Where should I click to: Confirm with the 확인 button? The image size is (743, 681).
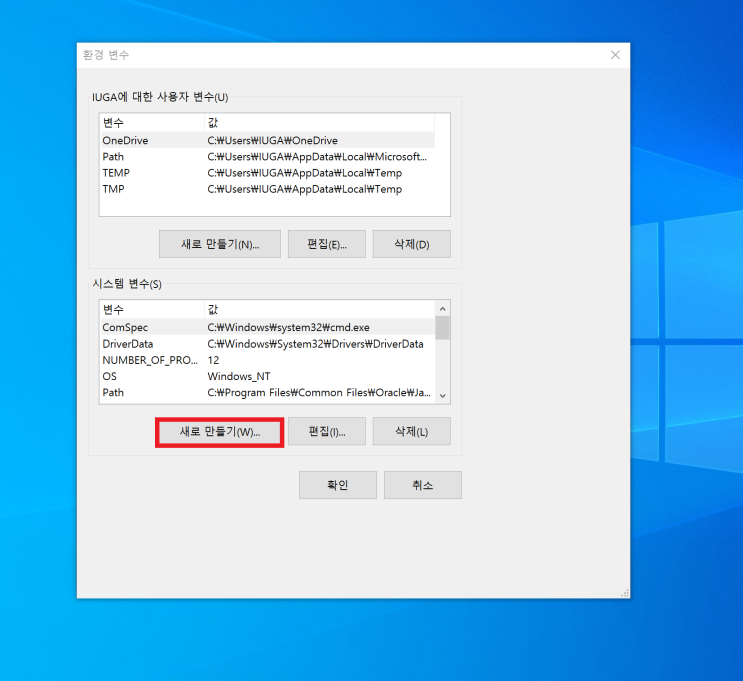(338, 485)
